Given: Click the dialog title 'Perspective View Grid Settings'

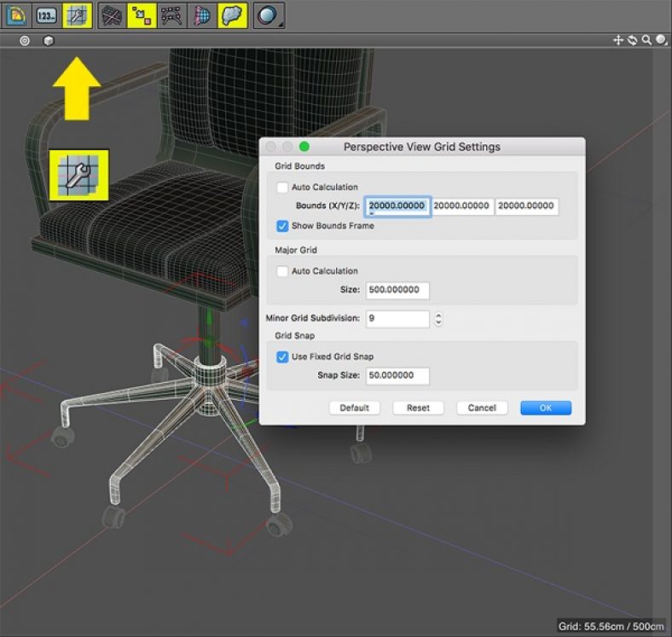Looking at the screenshot, I should 422,147.
